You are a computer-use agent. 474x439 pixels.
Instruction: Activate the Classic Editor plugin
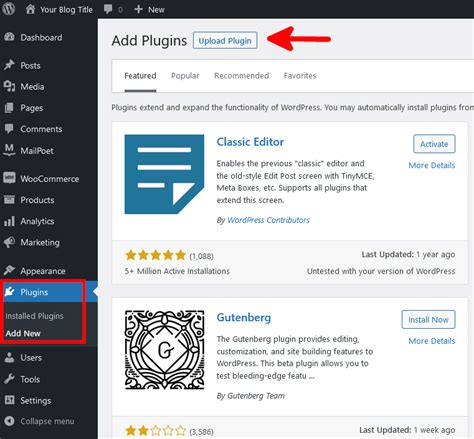[x=434, y=144]
